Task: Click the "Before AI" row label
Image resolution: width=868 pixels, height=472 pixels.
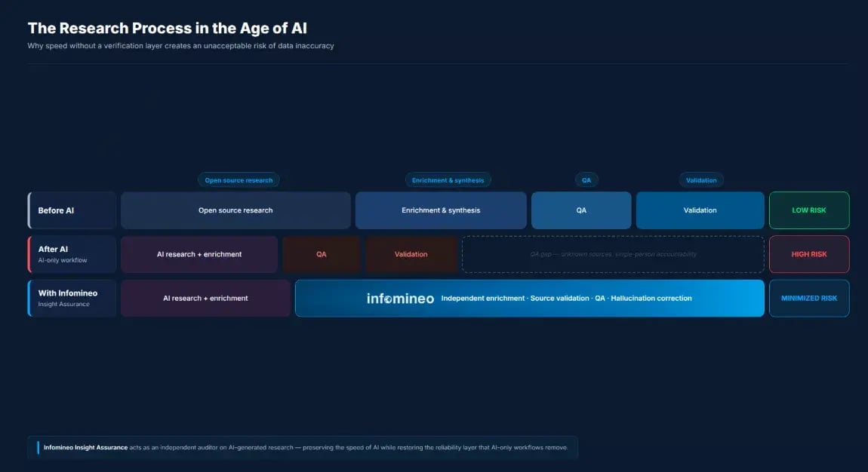Action: 72,210
